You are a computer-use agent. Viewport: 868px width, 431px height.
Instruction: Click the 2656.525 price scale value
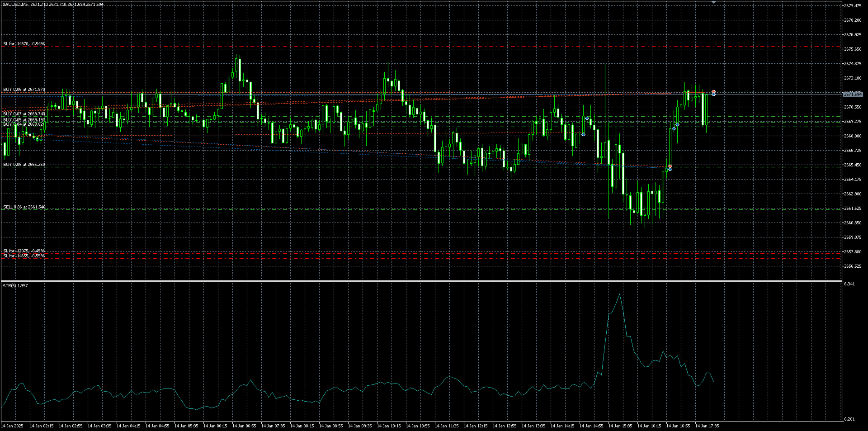click(x=853, y=266)
